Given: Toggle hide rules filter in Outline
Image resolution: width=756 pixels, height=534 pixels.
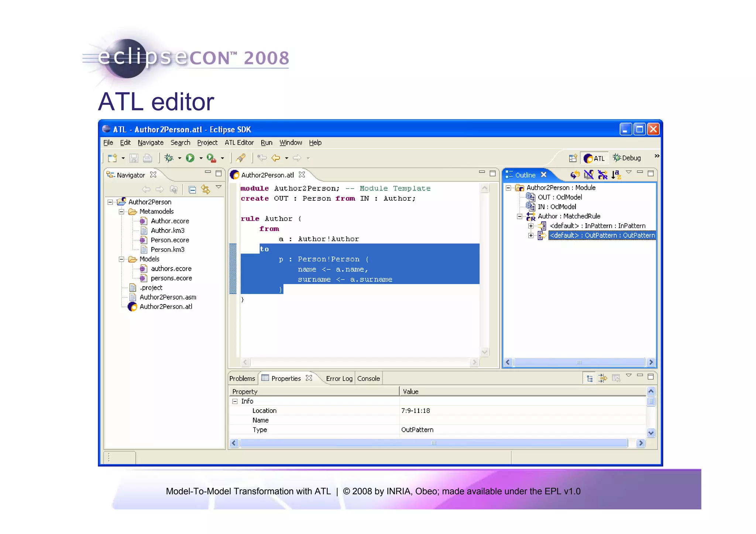Looking at the screenshot, I should (x=602, y=175).
